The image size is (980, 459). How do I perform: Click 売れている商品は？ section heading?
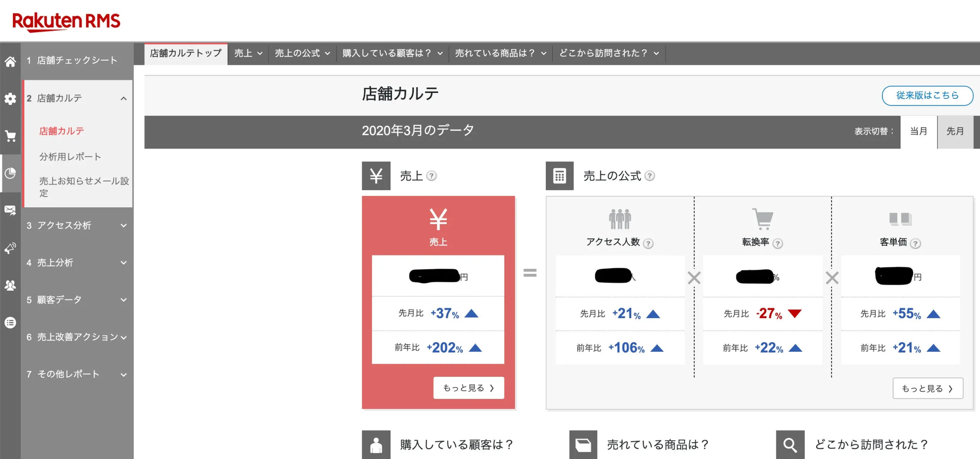[x=658, y=445]
